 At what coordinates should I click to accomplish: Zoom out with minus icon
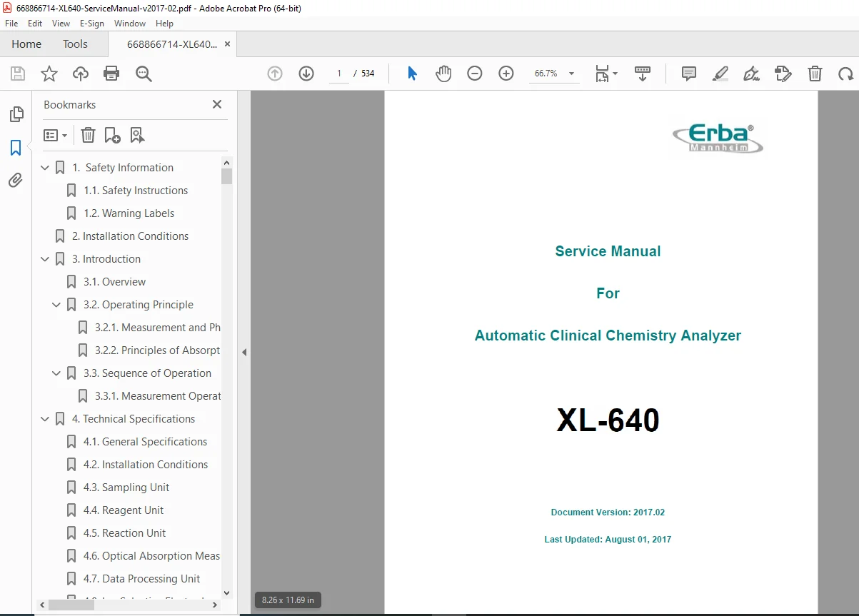(x=475, y=74)
